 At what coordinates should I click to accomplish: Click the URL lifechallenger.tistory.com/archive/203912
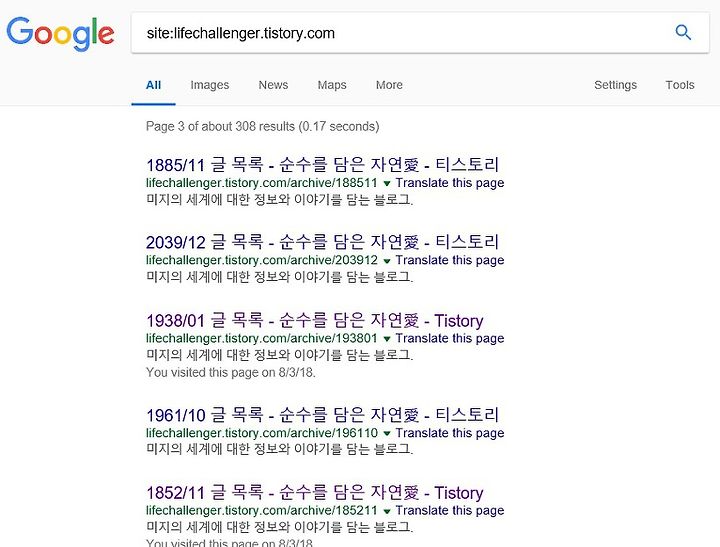(262, 260)
